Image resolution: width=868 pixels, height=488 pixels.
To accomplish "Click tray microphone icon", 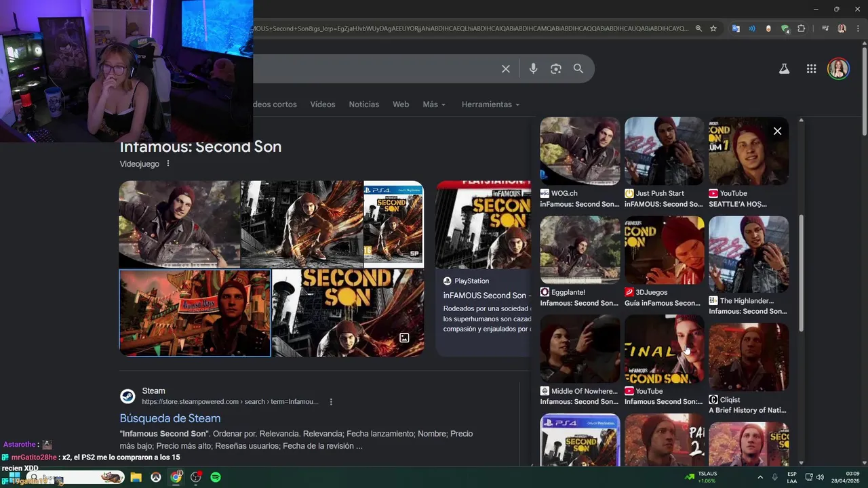I will pyautogui.click(x=774, y=477).
